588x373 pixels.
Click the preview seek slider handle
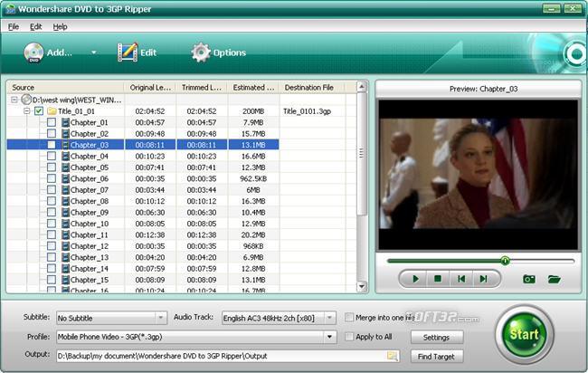[505, 261]
